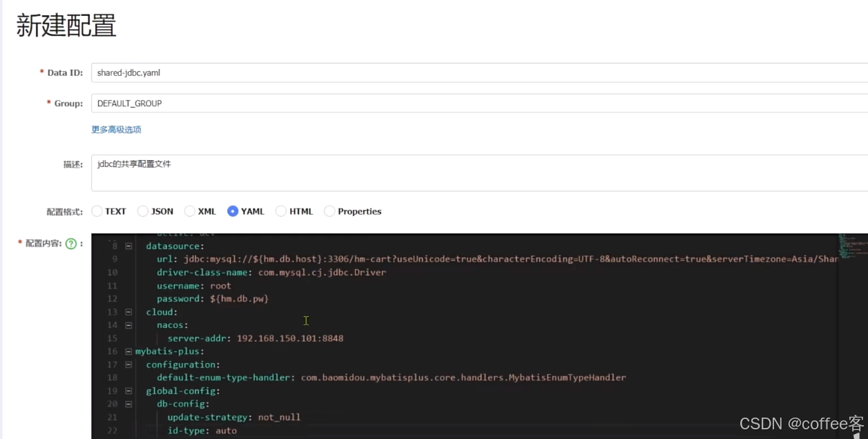Click line number 11 in gutter
868x439 pixels.
pyautogui.click(x=112, y=286)
